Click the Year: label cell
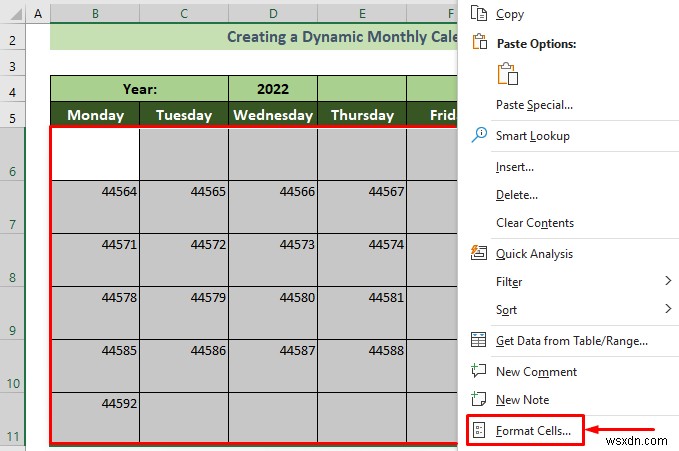The image size is (679, 451). click(x=139, y=89)
